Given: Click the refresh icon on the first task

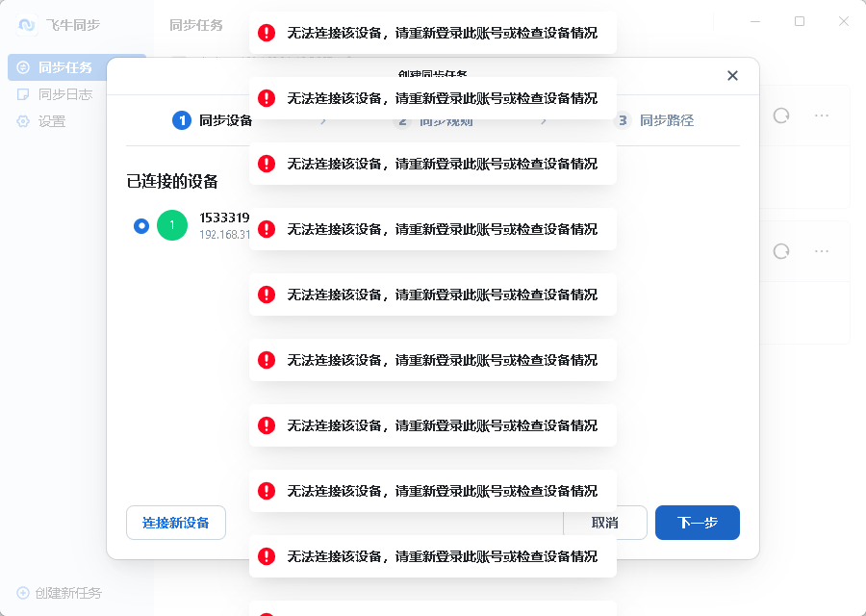Looking at the screenshot, I should (x=780, y=115).
